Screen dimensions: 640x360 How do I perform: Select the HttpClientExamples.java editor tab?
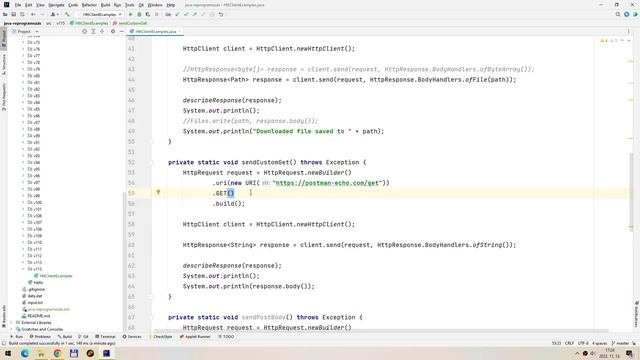tap(156, 31)
